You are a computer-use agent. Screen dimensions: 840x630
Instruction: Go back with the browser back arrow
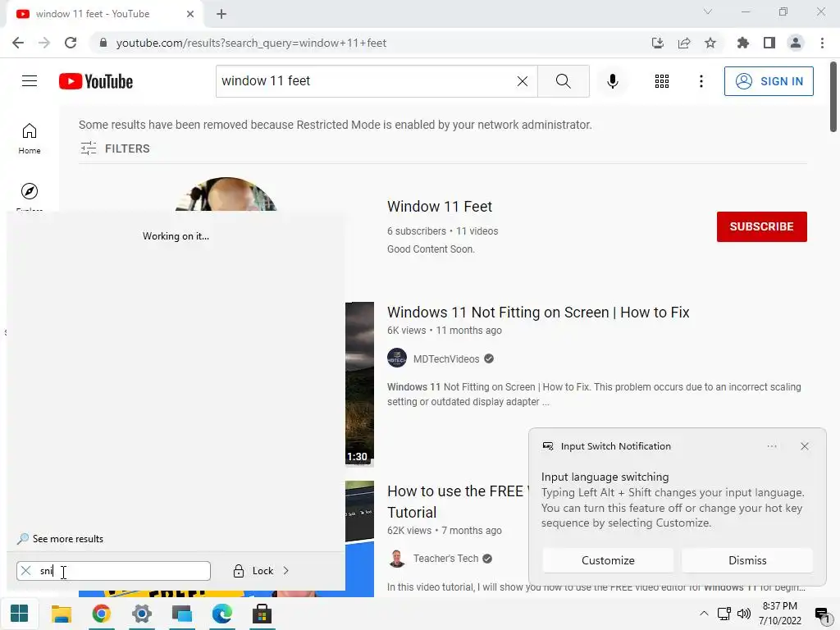pyautogui.click(x=18, y=43)
